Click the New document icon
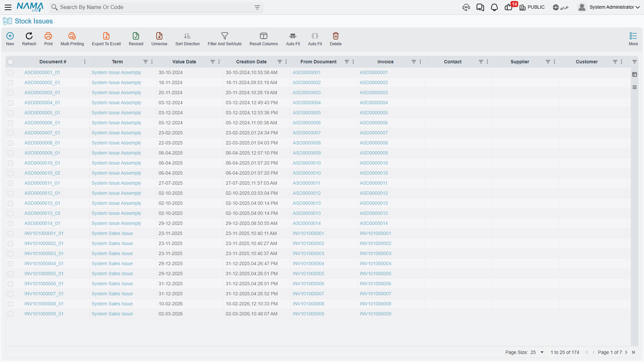This screenshot has width=644, height=362. point(10,36)
